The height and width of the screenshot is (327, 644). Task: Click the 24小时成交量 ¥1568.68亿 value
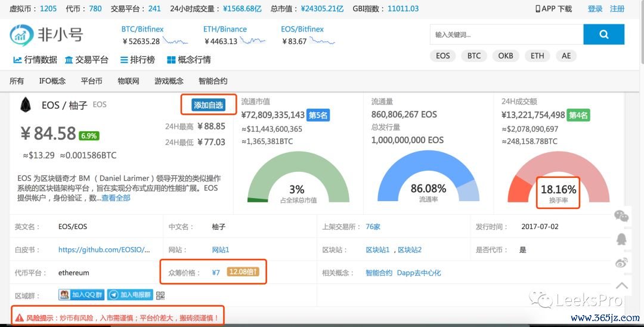[x=242, y=8]
